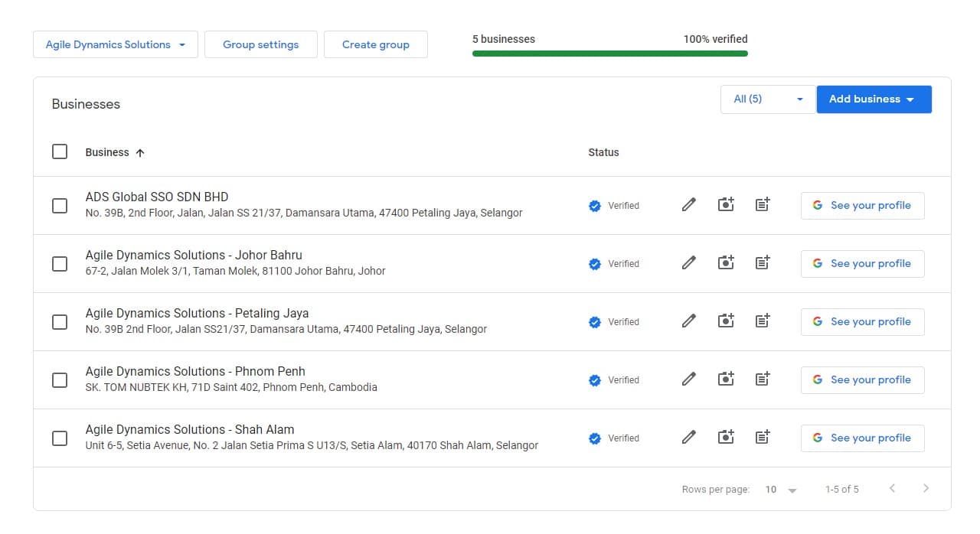Add photo to the Shah Alam listing
Screen dimensions: 980x534
726,438
